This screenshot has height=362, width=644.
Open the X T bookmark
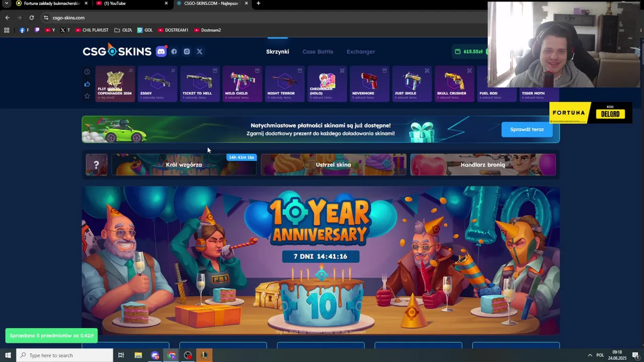pos(65,30)
